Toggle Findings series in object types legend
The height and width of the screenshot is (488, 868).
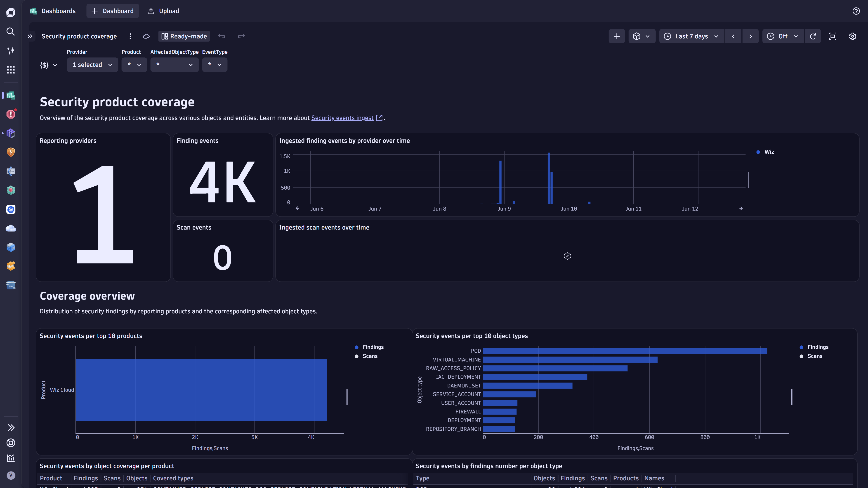click(814, 347)
